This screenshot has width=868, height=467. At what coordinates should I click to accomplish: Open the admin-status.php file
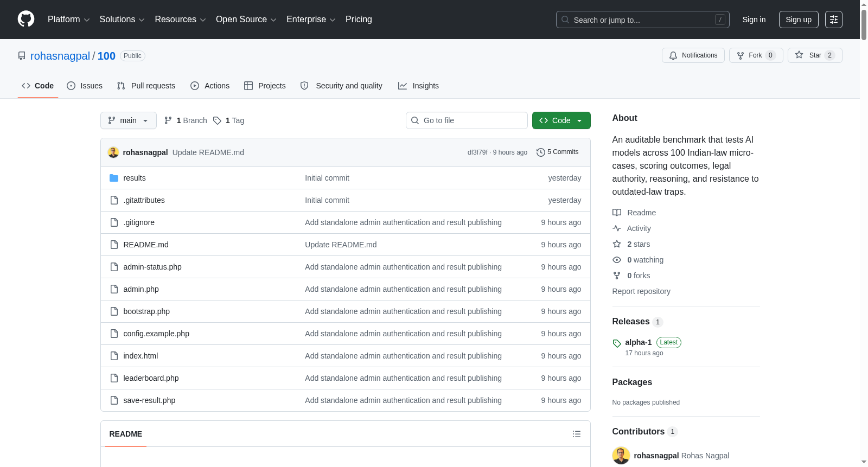click(x=152, y=267)
